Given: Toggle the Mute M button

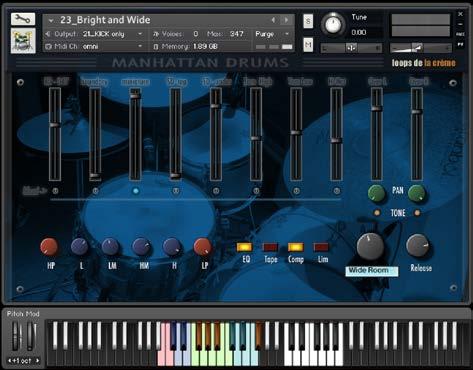Looking at the screenshot, I should pos(308,44).
